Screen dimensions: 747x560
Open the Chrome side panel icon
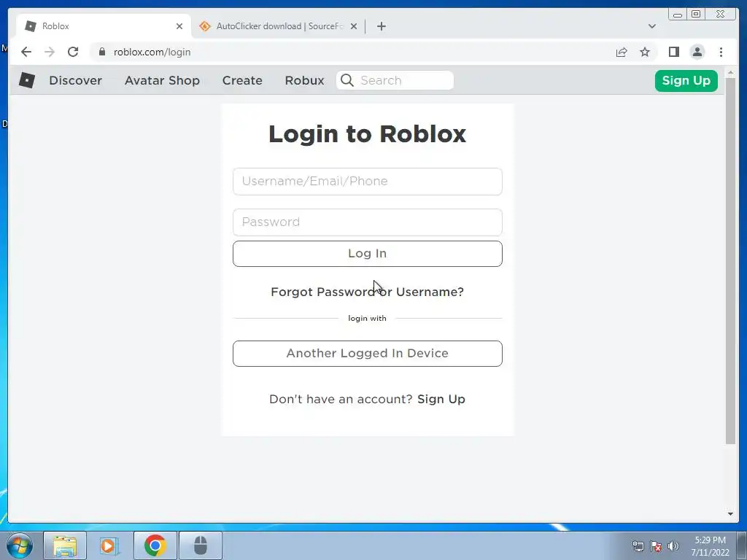point(673,52)
